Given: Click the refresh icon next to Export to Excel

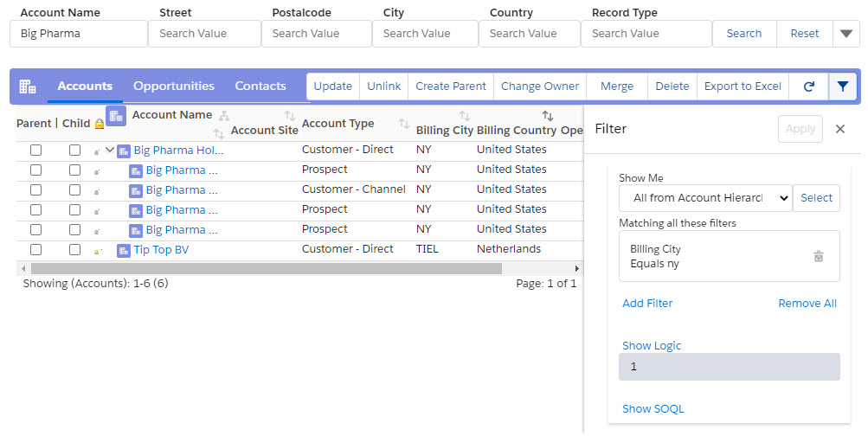Looking at the screenshot, I should click(809, 87).
